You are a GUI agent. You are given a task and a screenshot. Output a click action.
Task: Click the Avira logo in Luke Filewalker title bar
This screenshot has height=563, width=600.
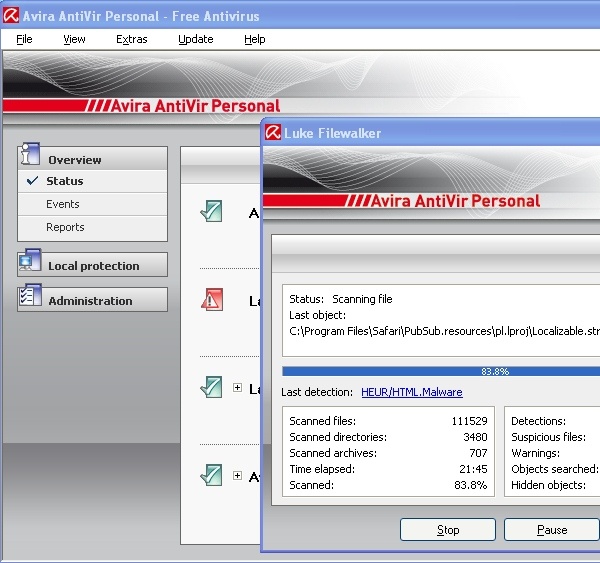273,132
